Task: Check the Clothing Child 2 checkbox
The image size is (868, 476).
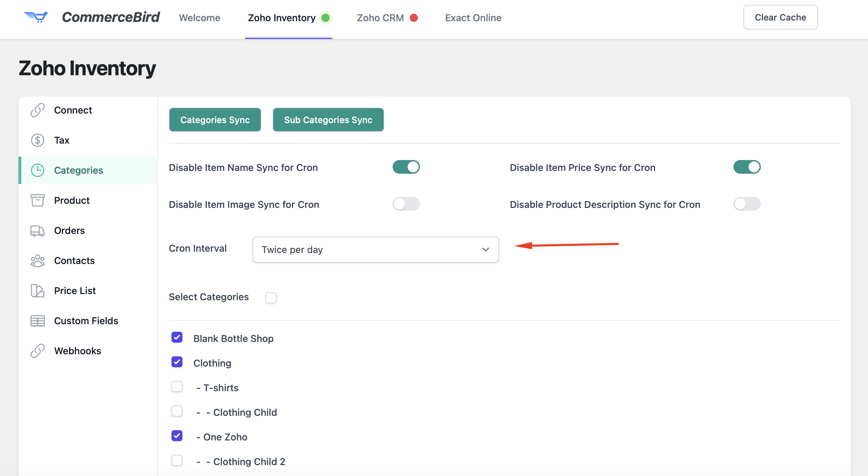Action: coord(177,461)
